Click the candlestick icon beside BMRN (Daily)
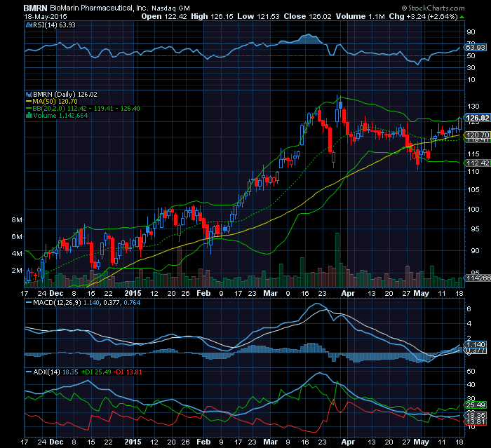 [x=29, y=94]
